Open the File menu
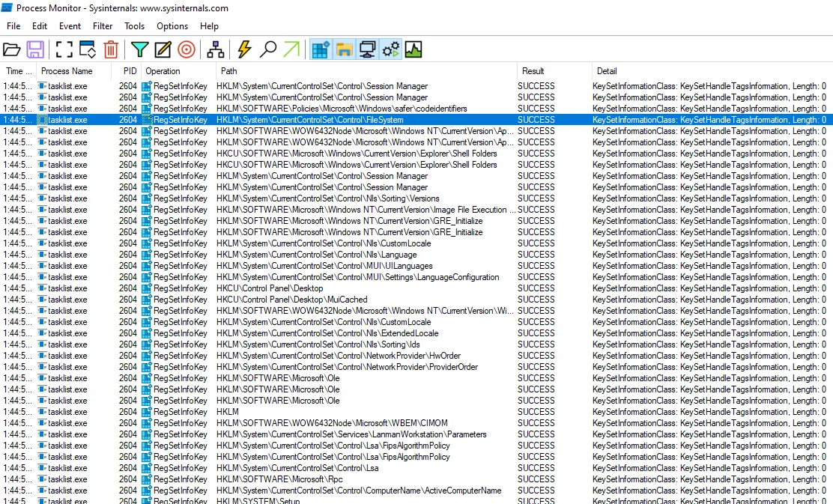 13,26
